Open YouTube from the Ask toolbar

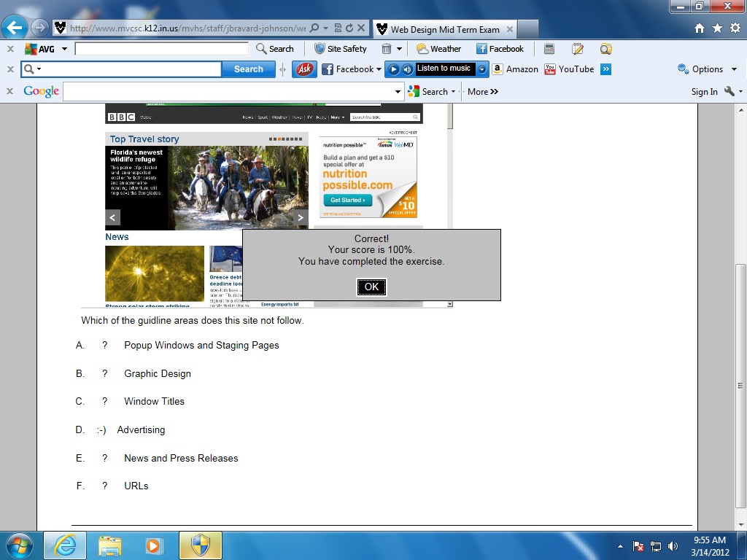(x=569, y=69)
